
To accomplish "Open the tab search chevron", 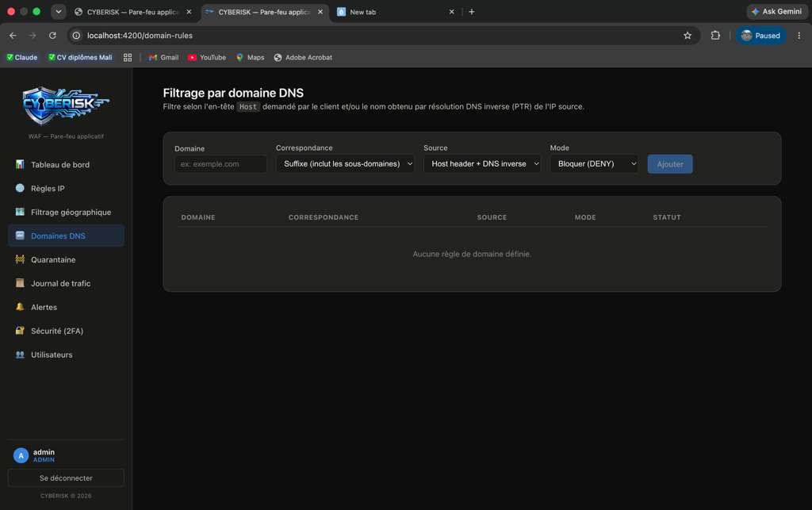I will (x=59, y=12).
